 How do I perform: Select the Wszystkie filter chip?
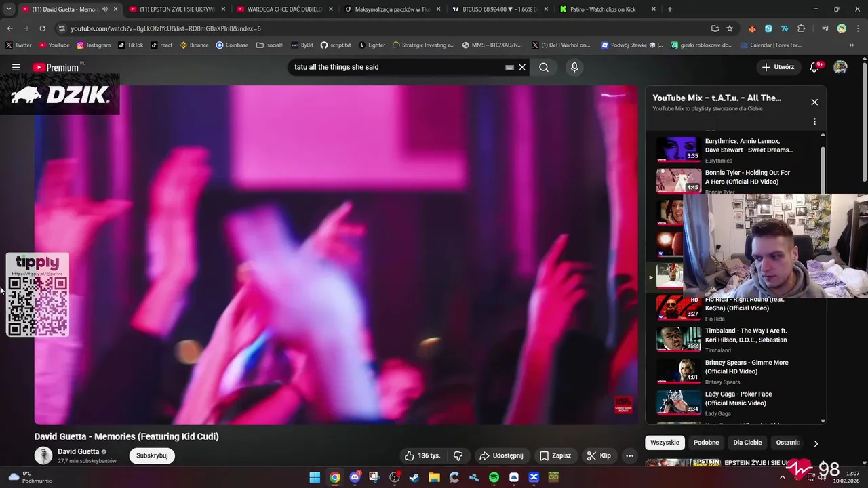click(x=665, y=443)
